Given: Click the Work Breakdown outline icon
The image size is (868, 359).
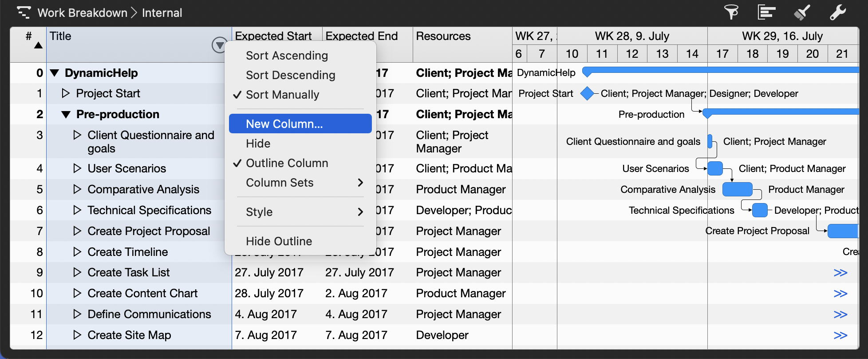Looking at the screenshot, I should (24, 12).
